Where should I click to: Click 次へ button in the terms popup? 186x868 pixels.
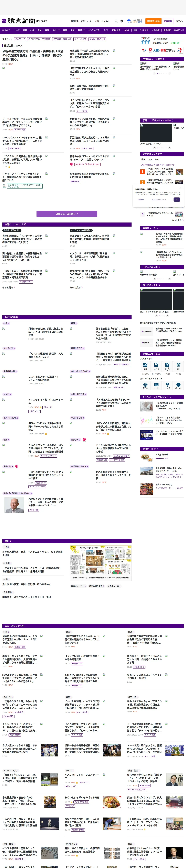pos(177,199)
